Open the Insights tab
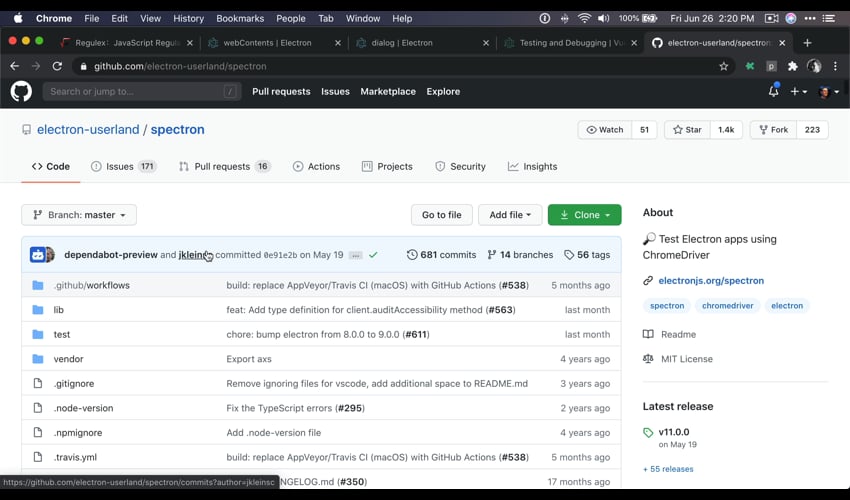This screenshot has width=850, height=500. click(x=532, y=166)
